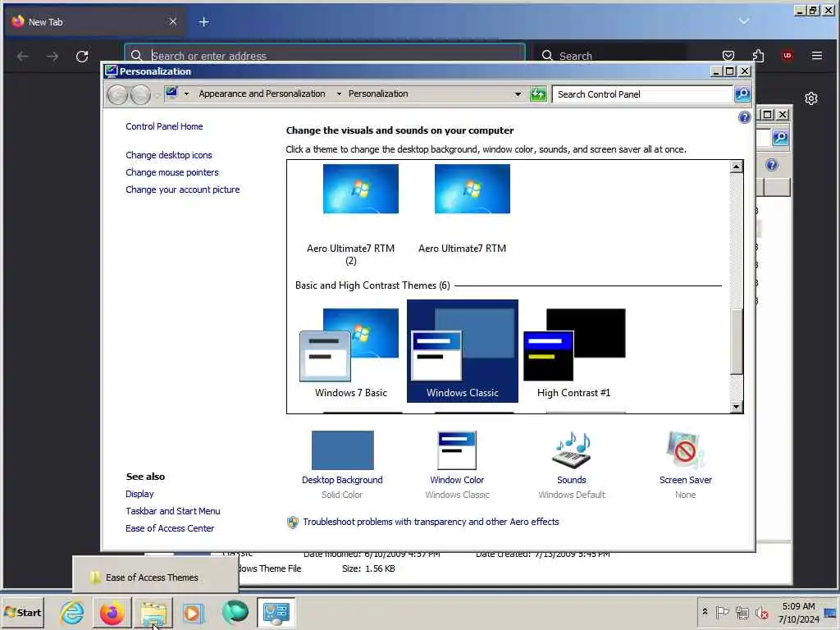
Task: Select the High Contrast #1 theme
Action: coord(574,351)
